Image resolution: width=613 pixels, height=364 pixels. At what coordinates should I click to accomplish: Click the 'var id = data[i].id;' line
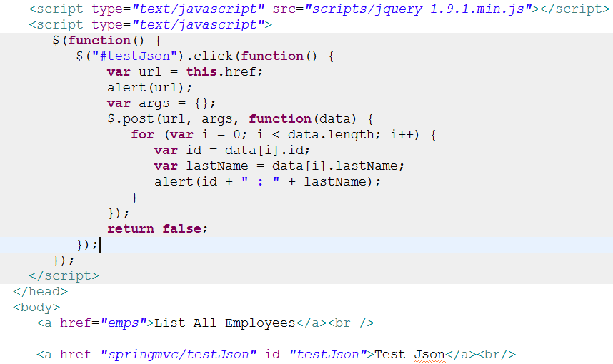(232, 151)
